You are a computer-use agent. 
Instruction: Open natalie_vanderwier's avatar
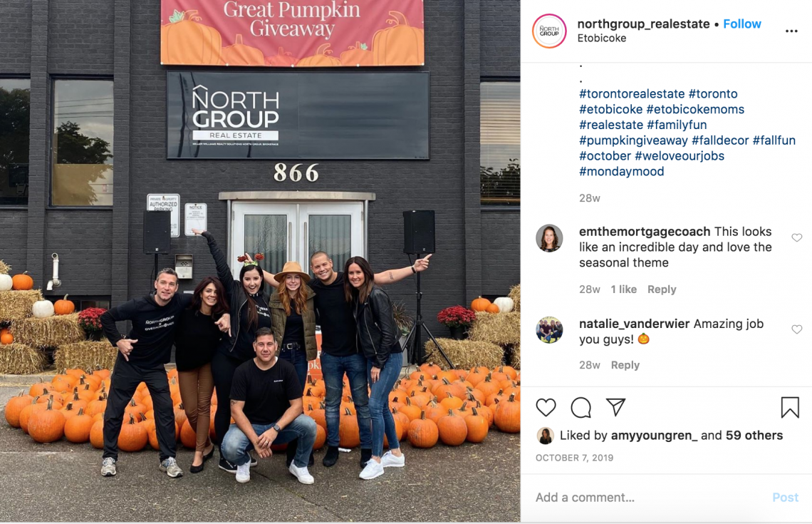click(549, 330)
